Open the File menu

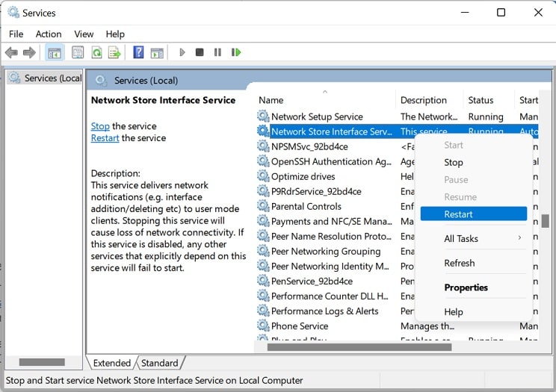[16, 34]
